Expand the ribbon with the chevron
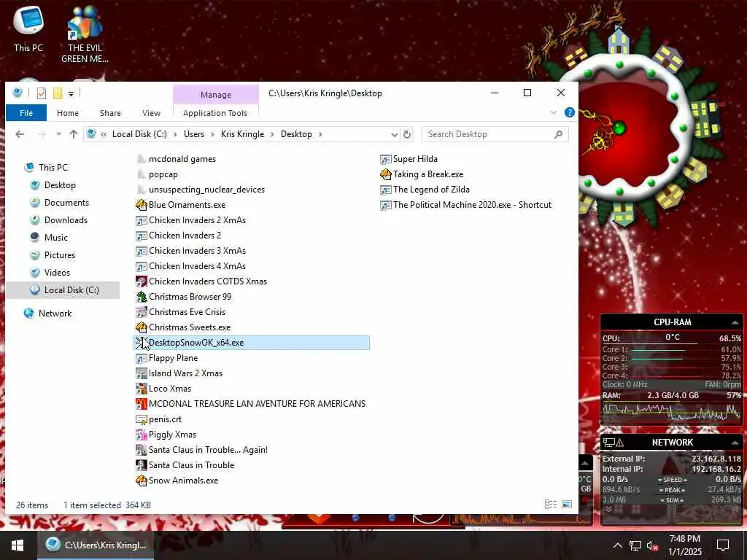 tap(553, 113)
